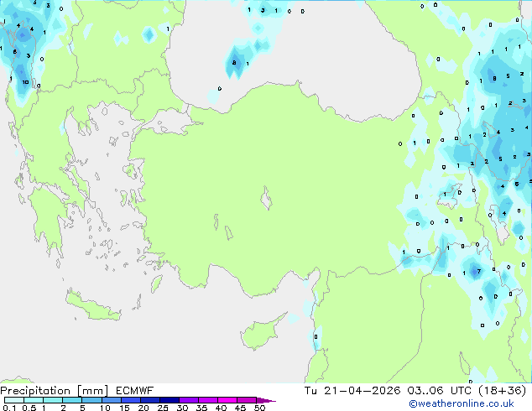Select the '45' legend scale label
This screenshot has width=532, height=411.
pos(240,408)
